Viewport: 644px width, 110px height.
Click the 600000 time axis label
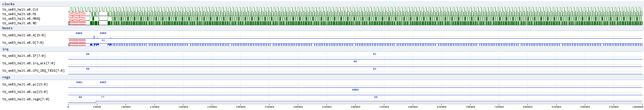413,107
